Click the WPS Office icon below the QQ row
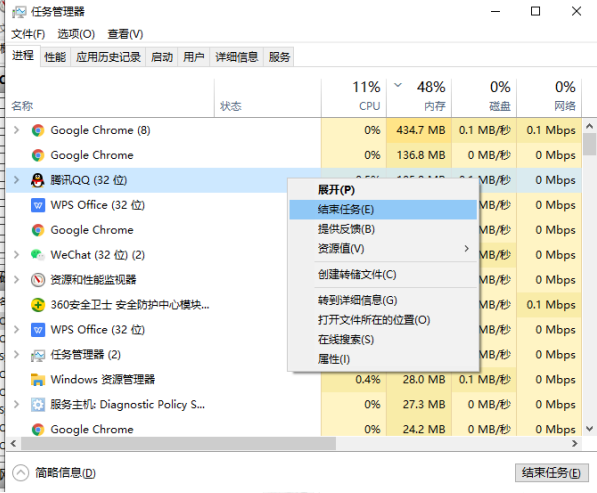Viewport: 597px width, 493px height. 38,205
